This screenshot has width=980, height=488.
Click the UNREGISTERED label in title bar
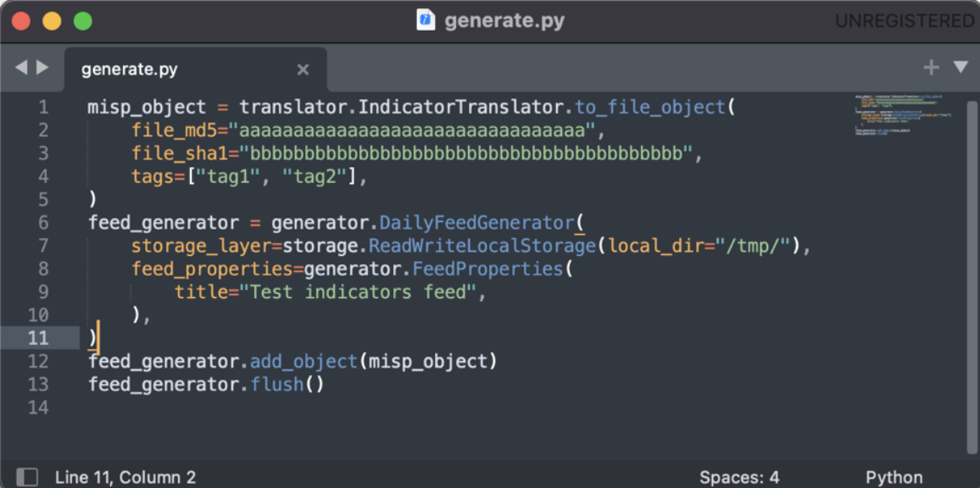[905, 21]
